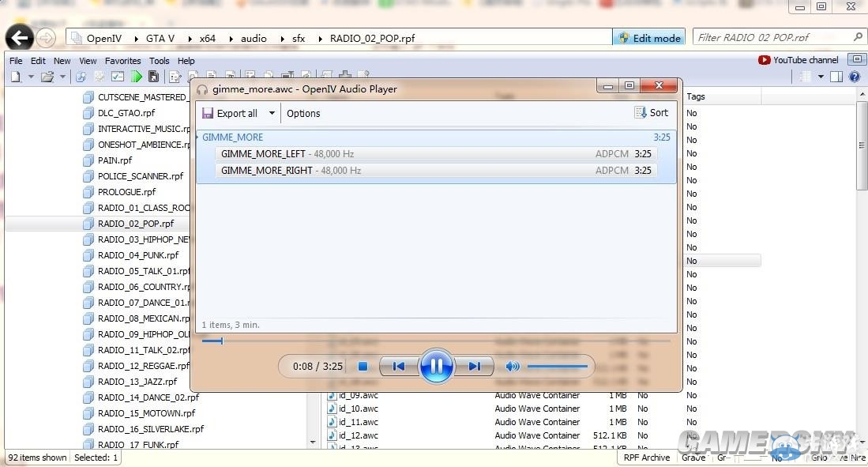Stop playback with the blue square button
The width and height of the screenshot is (868, 467).
(x=363, y=366)
